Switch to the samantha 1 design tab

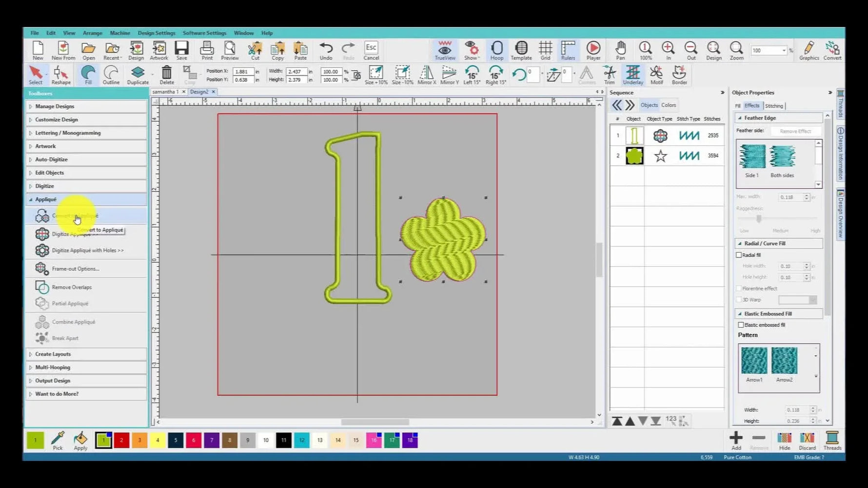(x=166, y=92)
